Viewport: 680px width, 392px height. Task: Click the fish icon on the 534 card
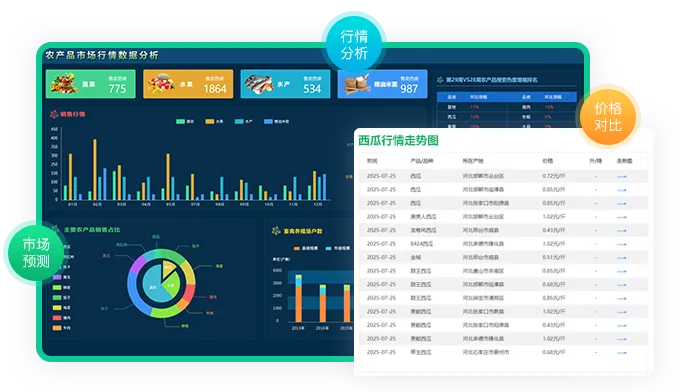(x=259, y=84)
